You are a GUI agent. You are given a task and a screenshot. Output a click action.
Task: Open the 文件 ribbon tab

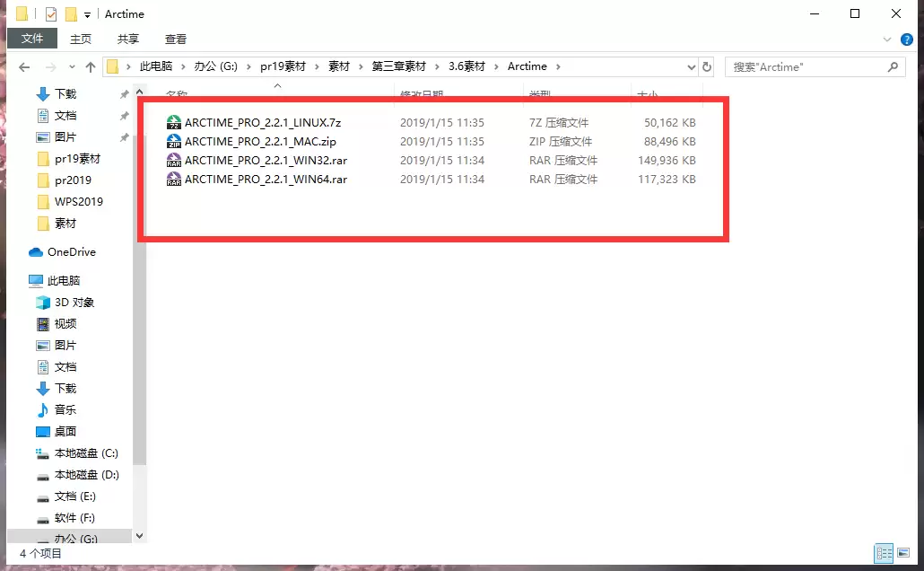[31, 39]
